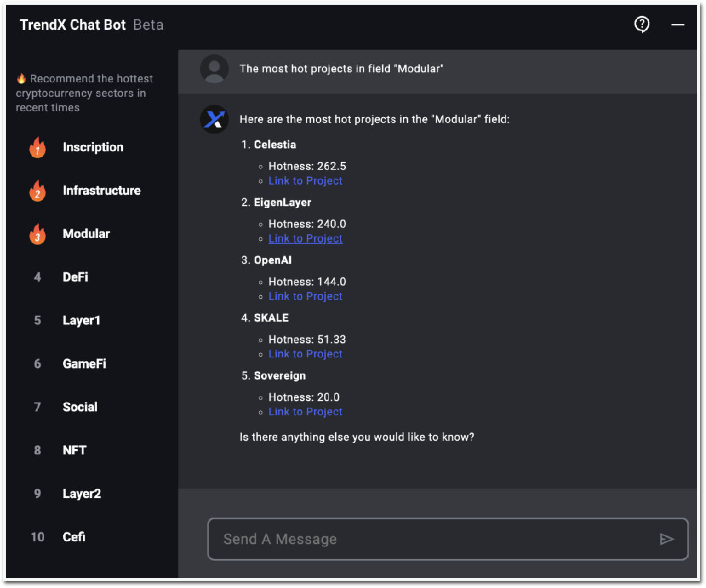
Task: Click the user profile avatar icon
Action: (x=214, y=69)
